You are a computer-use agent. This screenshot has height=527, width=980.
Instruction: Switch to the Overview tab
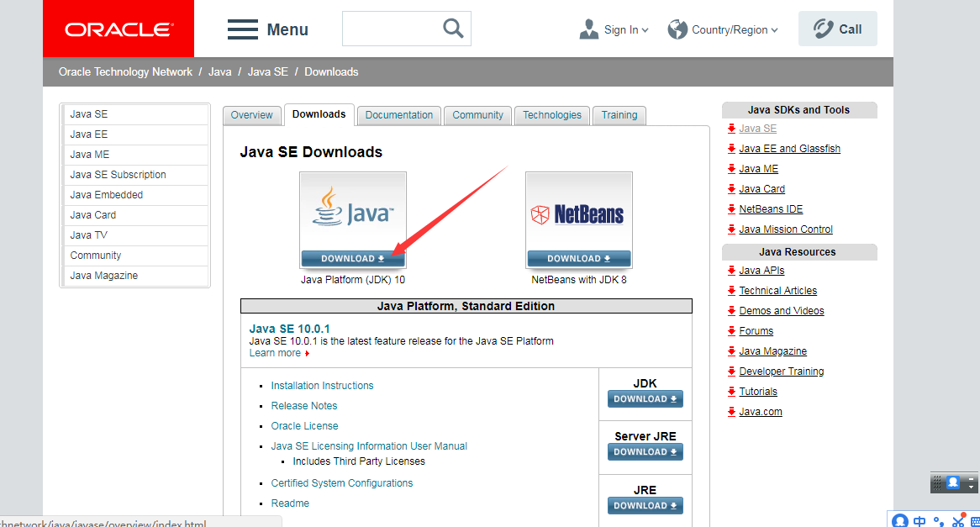tap(251, 116)
